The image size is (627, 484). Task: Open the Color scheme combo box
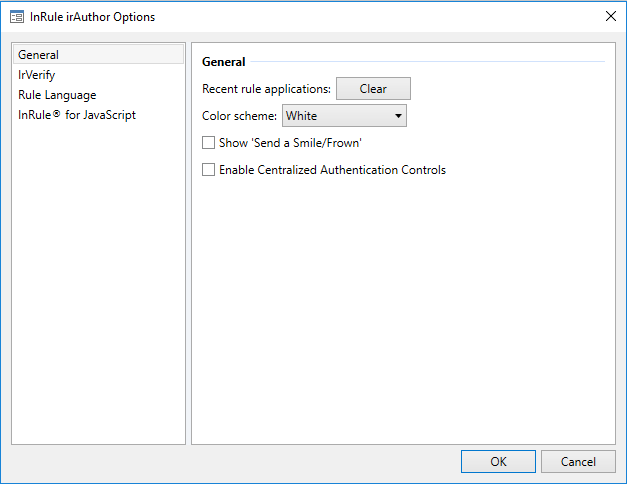[344, 116]
